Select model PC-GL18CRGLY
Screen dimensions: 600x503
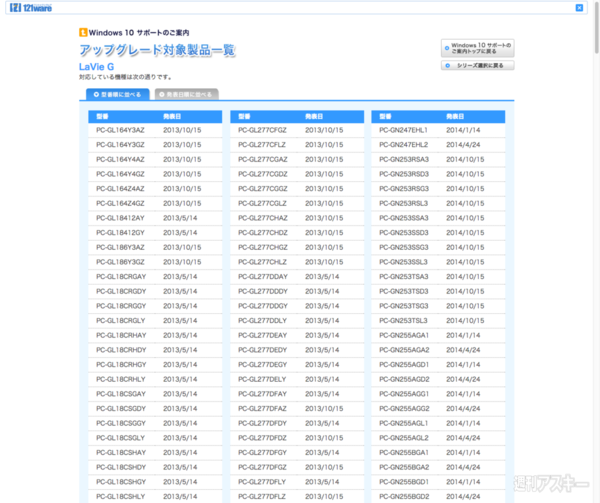(x=121, y=321)
